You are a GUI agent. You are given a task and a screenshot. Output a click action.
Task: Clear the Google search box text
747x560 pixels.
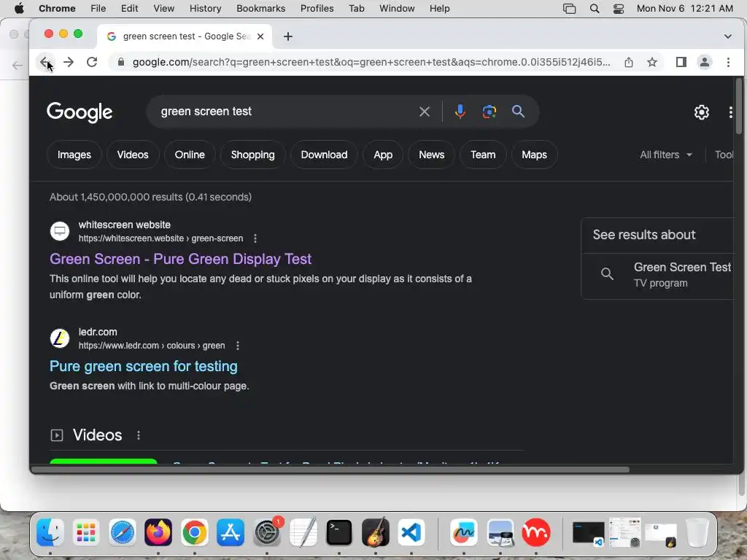424,112
